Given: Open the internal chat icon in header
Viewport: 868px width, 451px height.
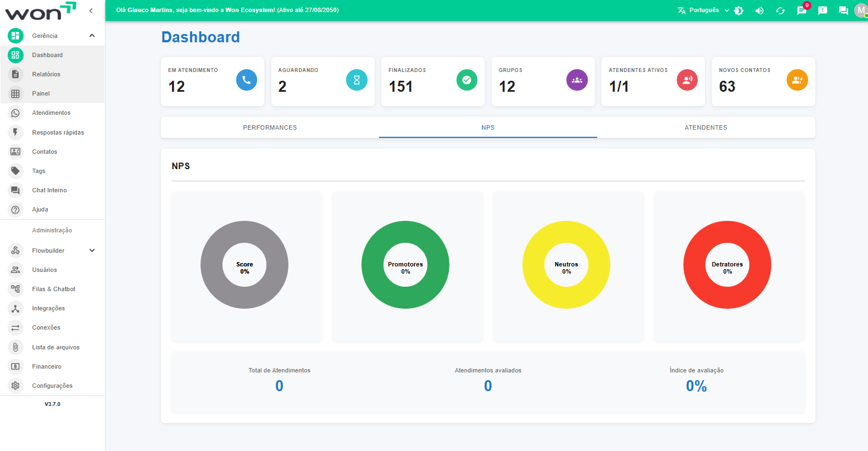Looking at the screenshot, I should [x=843, y=10].
